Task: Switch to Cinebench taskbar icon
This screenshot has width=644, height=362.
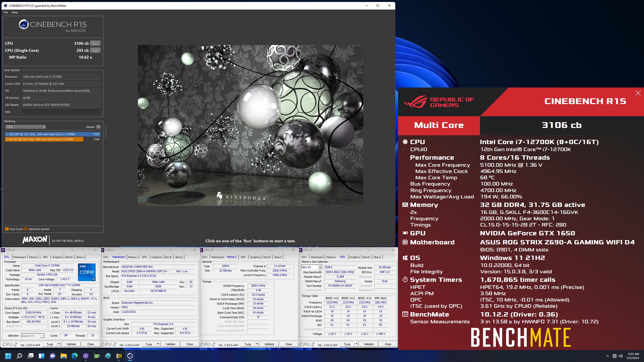Action: 130,356
